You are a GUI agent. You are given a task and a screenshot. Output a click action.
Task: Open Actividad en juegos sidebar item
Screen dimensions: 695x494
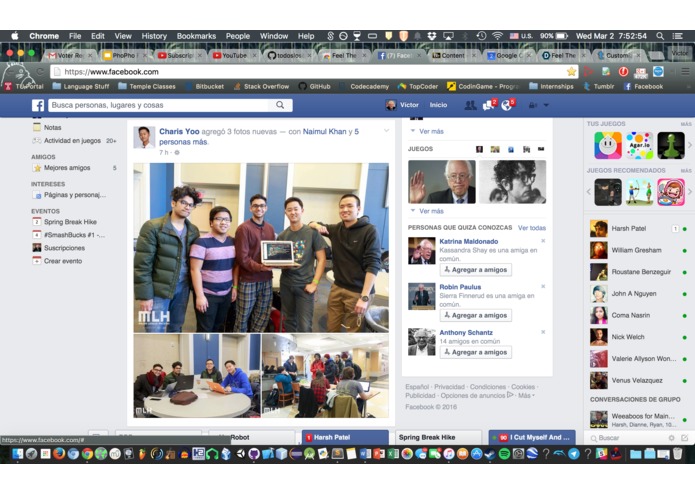click(x=74, y=140)
